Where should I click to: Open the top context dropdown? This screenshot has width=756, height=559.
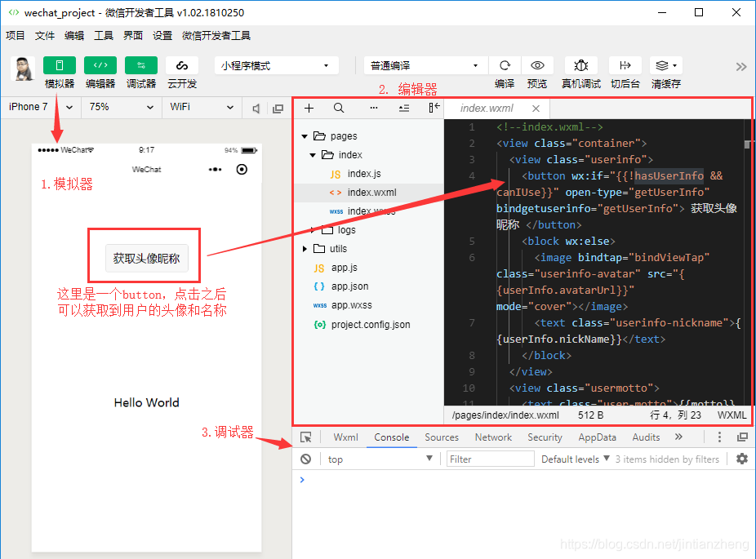[380, 459]
